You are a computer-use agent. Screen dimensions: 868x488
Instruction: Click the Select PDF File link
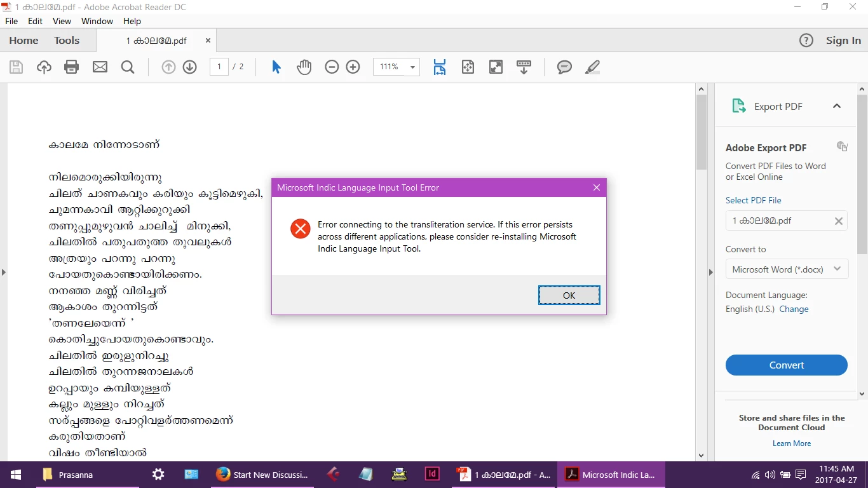coord(754,200)
